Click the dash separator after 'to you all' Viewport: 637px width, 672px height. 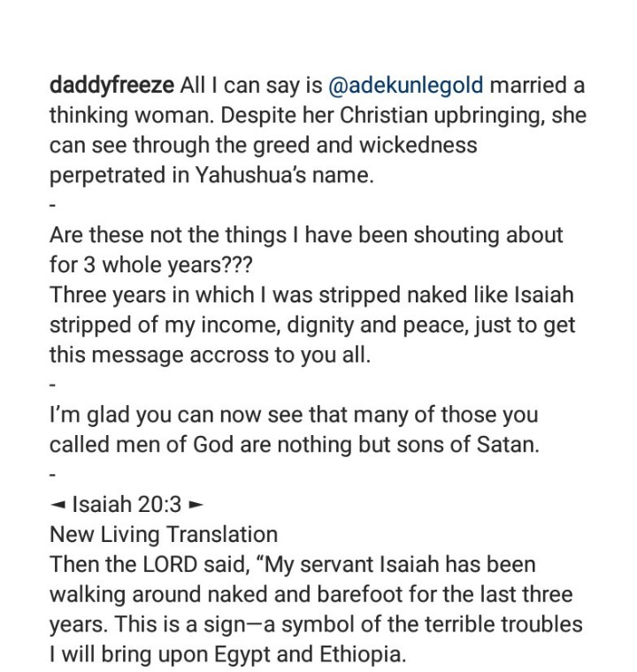coord(53,386)
